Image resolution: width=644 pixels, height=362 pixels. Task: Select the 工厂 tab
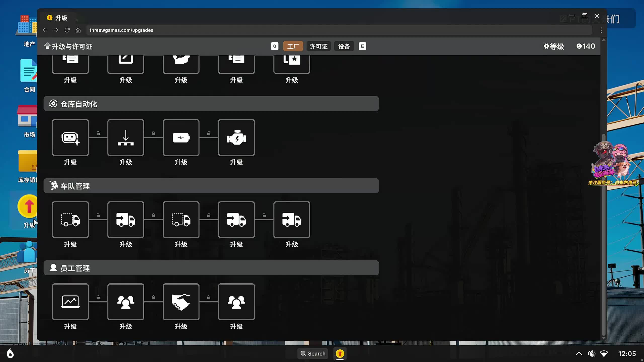click(293, 46)
